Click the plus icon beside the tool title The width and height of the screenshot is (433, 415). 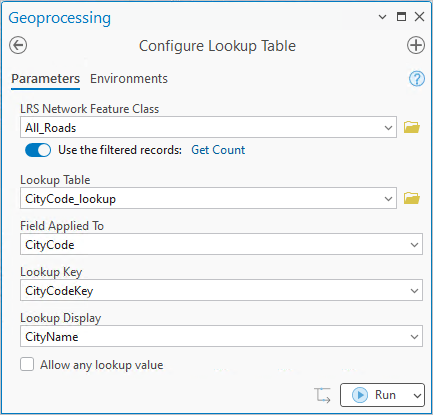coord(416,45)
